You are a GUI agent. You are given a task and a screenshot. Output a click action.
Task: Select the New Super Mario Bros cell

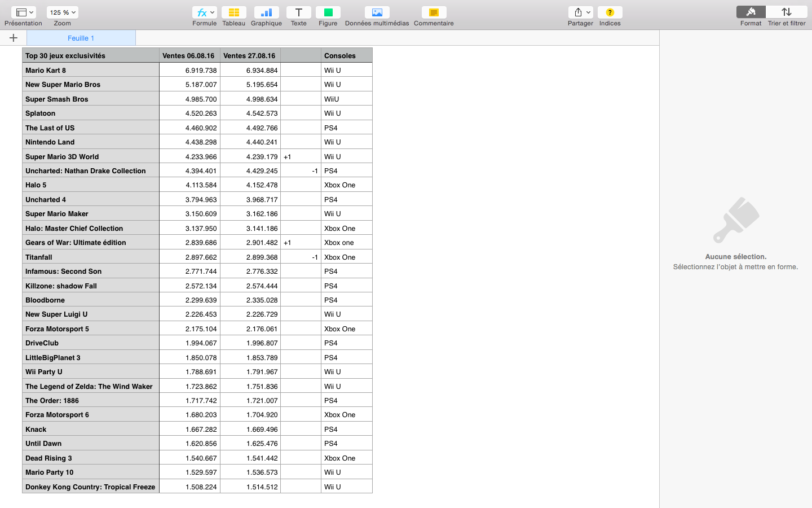pyautogui.click(x=91, y=84)
